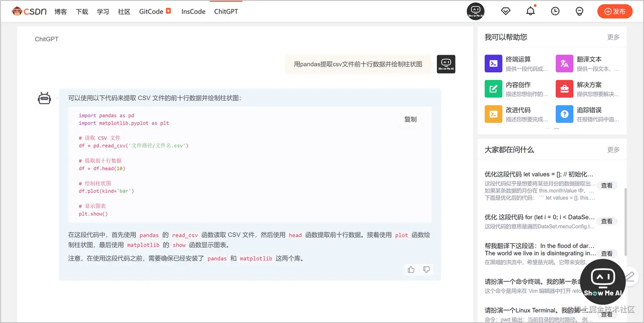
Task: Click the 内容创作 label
Action: [x=518, y=84]
